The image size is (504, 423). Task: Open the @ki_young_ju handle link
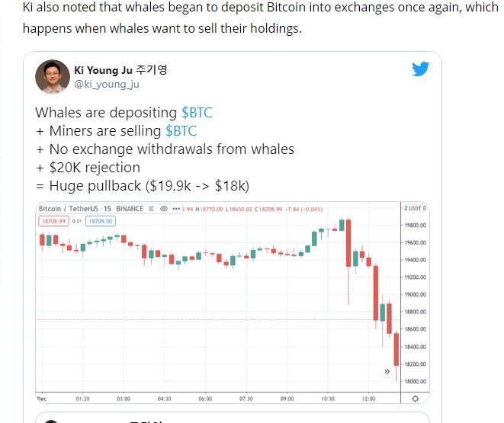(106, 85)
